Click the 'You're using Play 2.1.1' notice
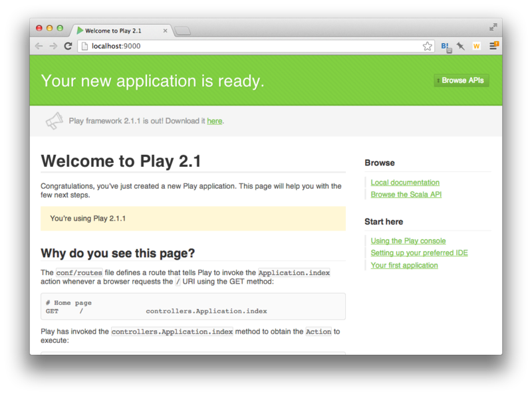 tap(193, 219)
